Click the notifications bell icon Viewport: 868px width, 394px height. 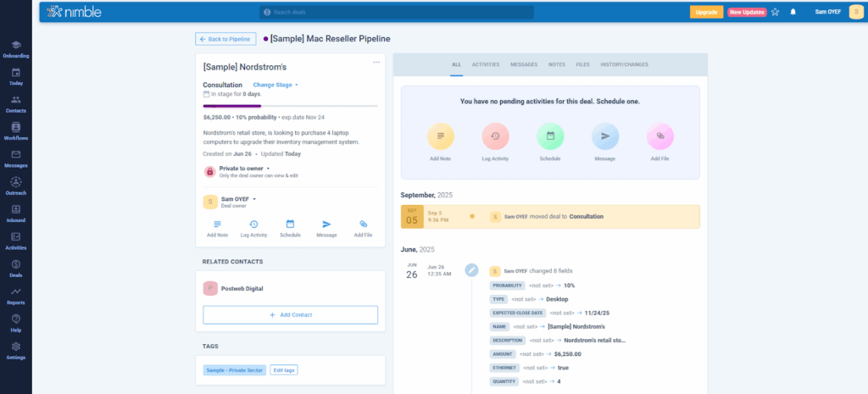point(793,12)
